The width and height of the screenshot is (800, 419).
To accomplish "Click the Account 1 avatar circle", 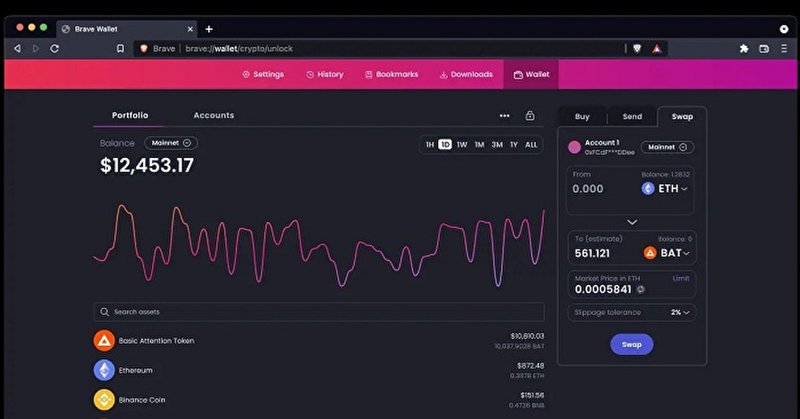I will [x=574, y=147].
